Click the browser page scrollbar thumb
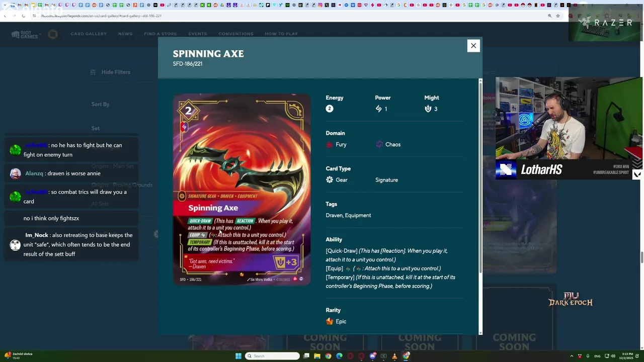This screenshot has width=644, height=362. point(641,256)
